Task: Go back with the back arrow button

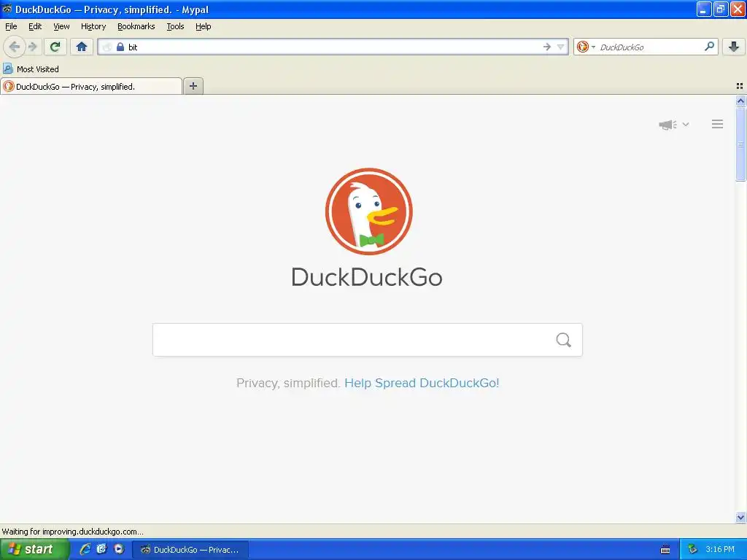Action: click(x=14, y=47)
